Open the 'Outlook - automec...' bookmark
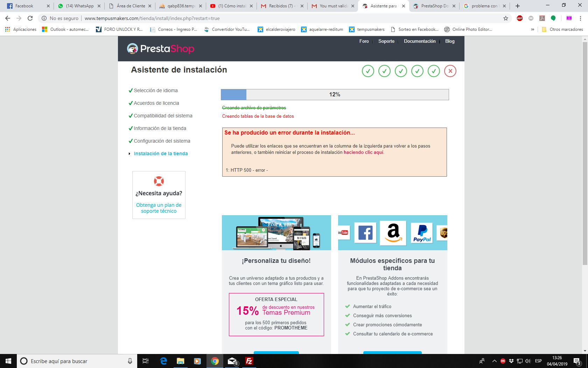This screenshot has width=588, height=368. pos(65,29)
